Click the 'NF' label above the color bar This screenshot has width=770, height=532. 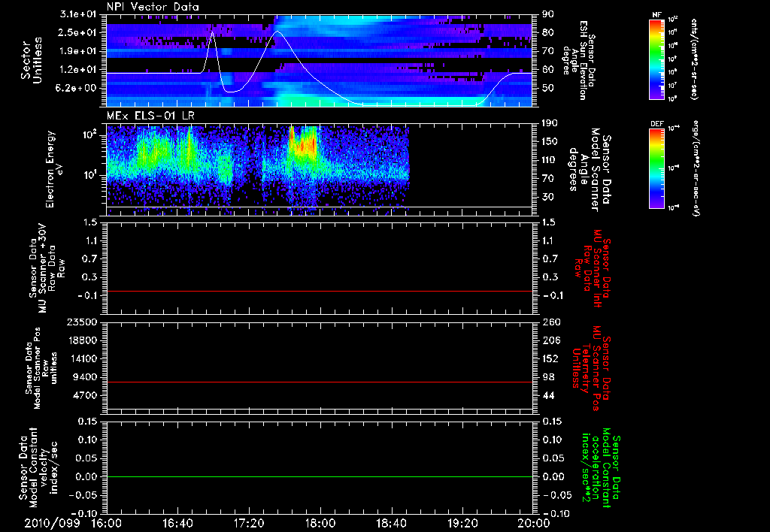click(x=657, y=15)
